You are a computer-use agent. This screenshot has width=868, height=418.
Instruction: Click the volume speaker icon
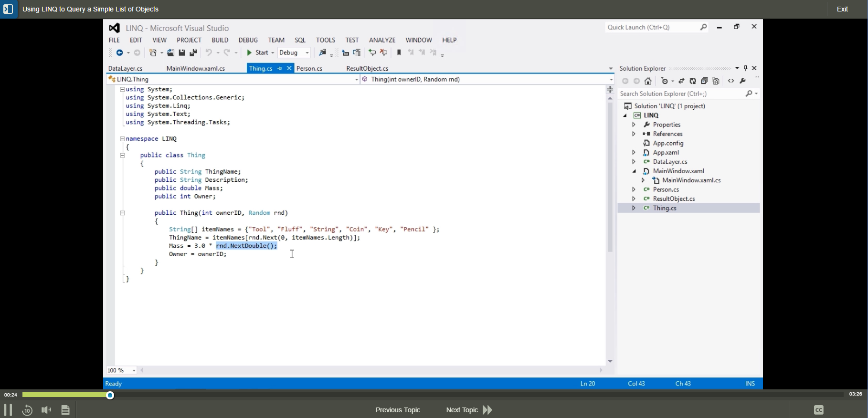point(46,410)
